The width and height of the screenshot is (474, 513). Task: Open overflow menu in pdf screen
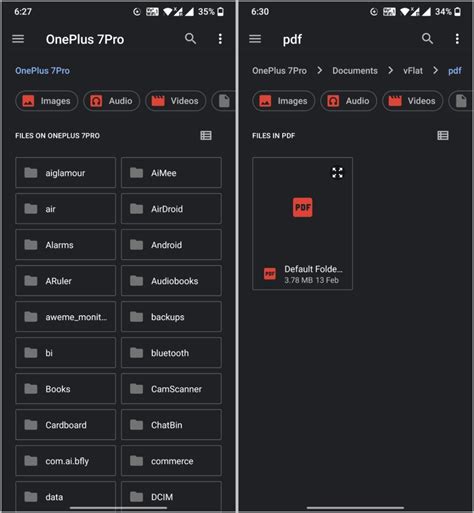click(x=457, y=39)
